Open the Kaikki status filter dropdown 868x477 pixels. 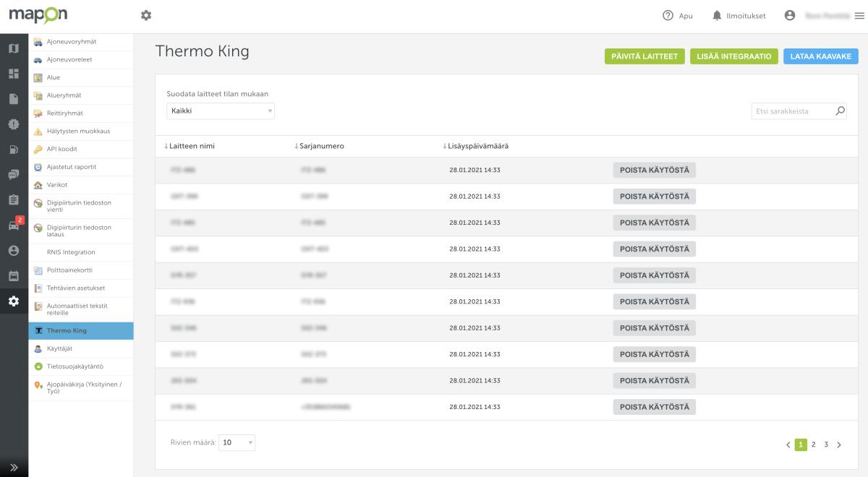[x=221, y=111]
